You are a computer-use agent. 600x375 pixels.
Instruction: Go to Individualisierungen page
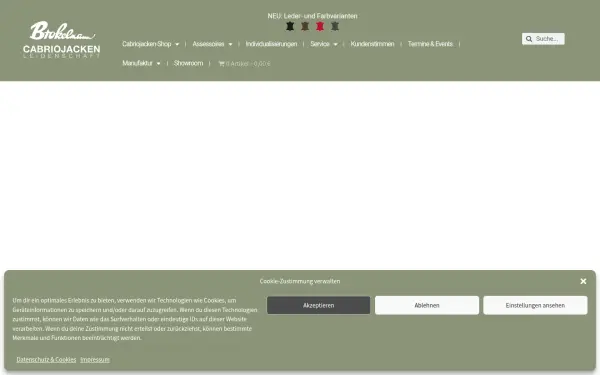[271, 44]
